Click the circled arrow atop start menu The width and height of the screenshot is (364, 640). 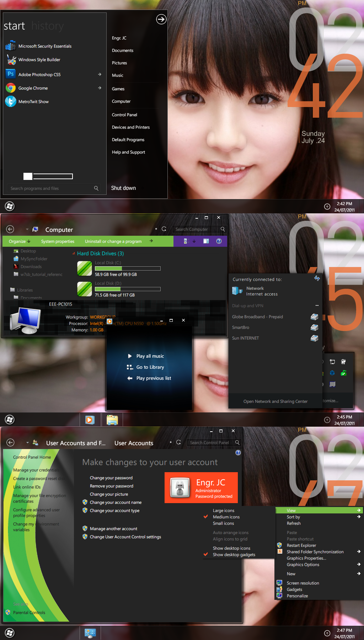161,19
